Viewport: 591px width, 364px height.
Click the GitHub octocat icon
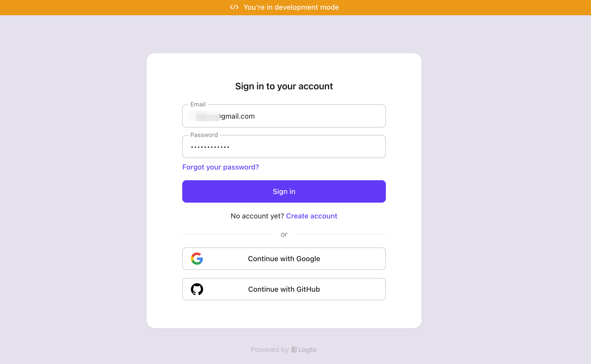pyautogui.click(x=197, y=289)
